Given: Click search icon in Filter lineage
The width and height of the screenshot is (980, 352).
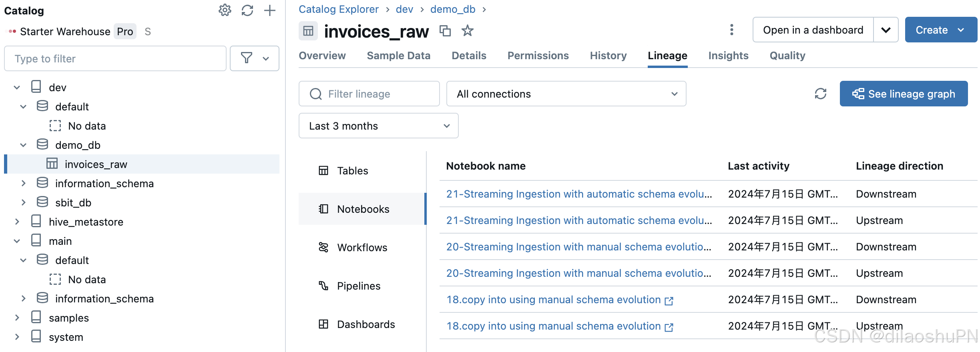Looking at the screenshot, I should (316, 94).
